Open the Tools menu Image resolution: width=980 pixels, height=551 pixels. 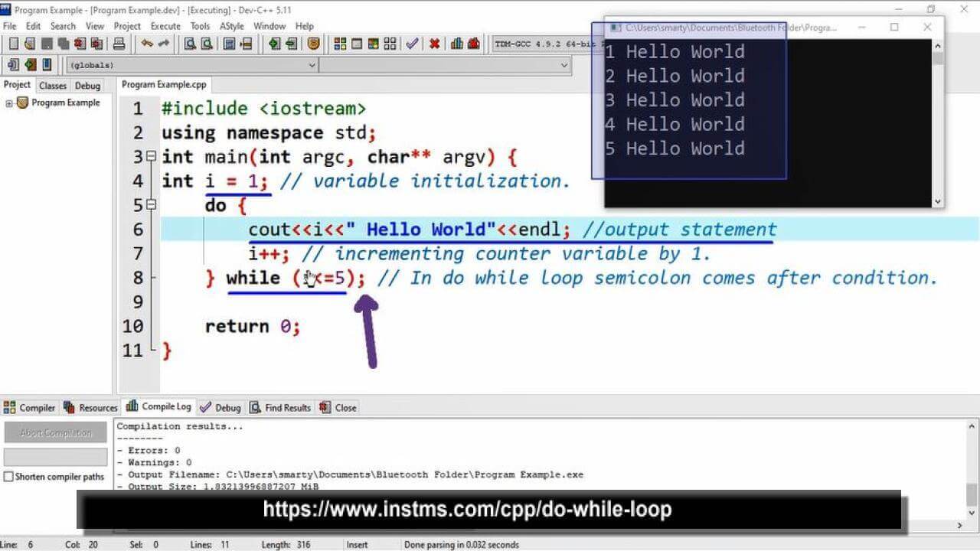click(200, 26)
